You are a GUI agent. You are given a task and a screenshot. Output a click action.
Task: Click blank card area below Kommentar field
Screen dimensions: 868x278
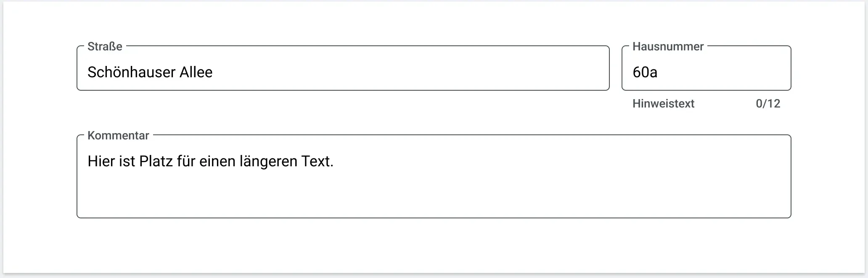coord(434,246)
